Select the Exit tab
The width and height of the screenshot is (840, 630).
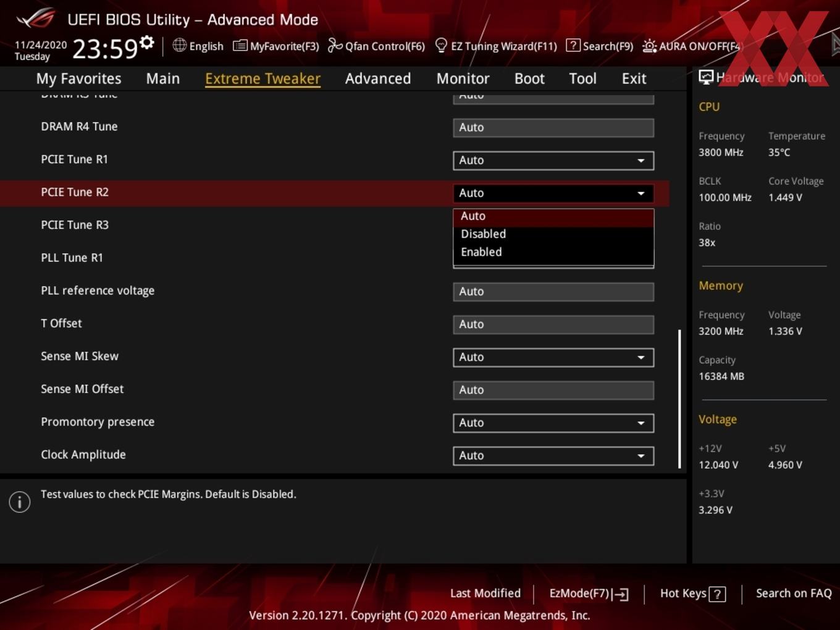click(634, 78)
